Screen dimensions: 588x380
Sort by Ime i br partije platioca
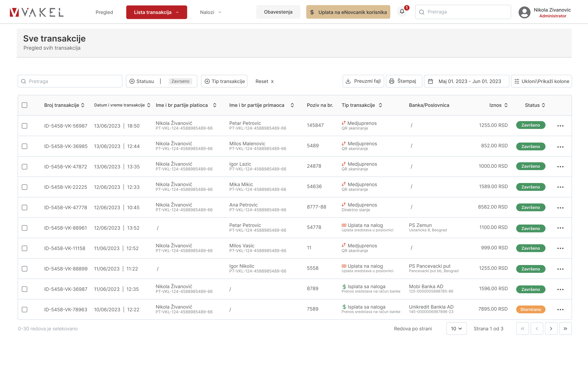[x=215, y=105]
